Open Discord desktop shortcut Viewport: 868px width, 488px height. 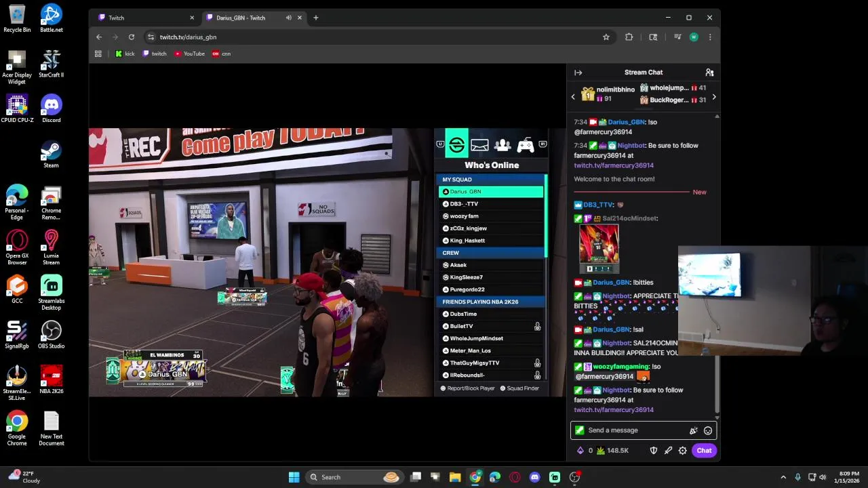pyautogui.click(x=51, y=108)
